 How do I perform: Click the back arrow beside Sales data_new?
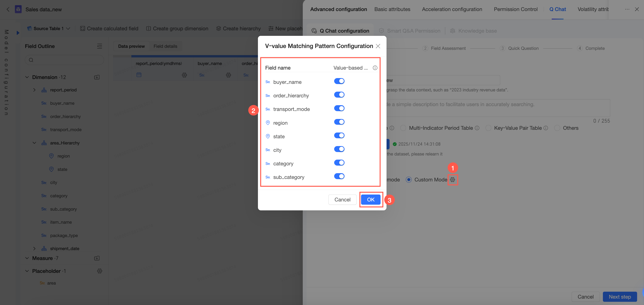click(x=8, y=9)
